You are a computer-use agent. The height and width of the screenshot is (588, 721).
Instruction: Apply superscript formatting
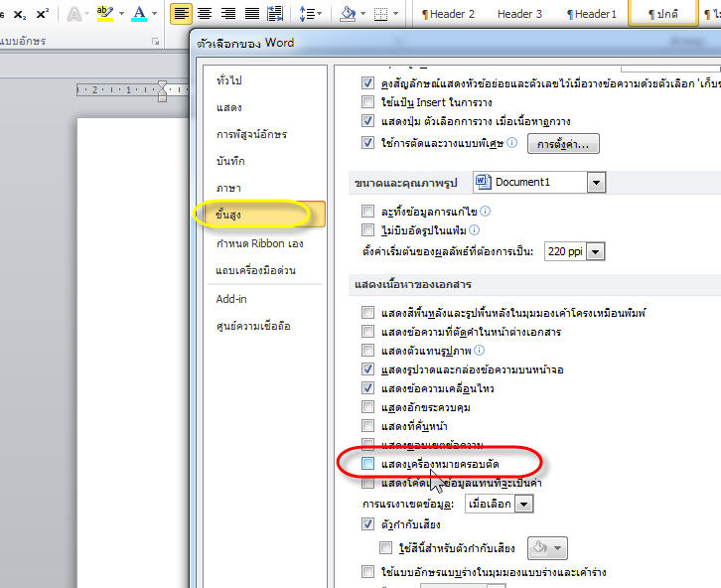coord(43,14)
